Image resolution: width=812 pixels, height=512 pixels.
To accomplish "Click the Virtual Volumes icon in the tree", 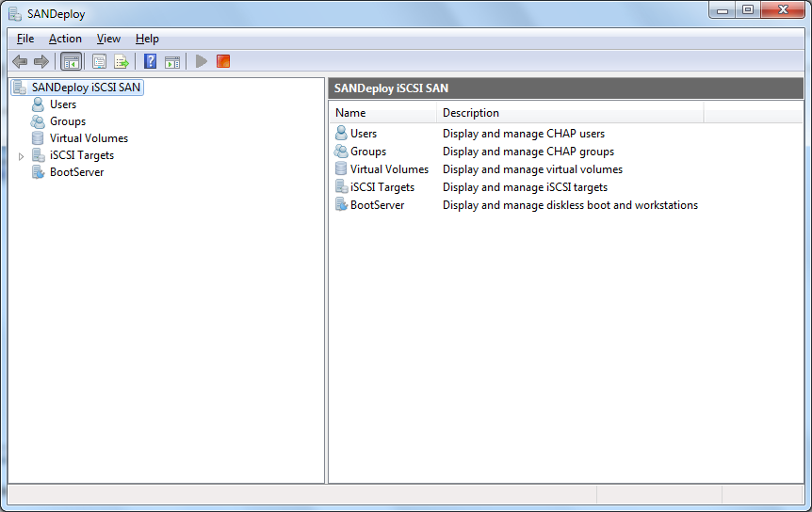I will pos(38,138).
